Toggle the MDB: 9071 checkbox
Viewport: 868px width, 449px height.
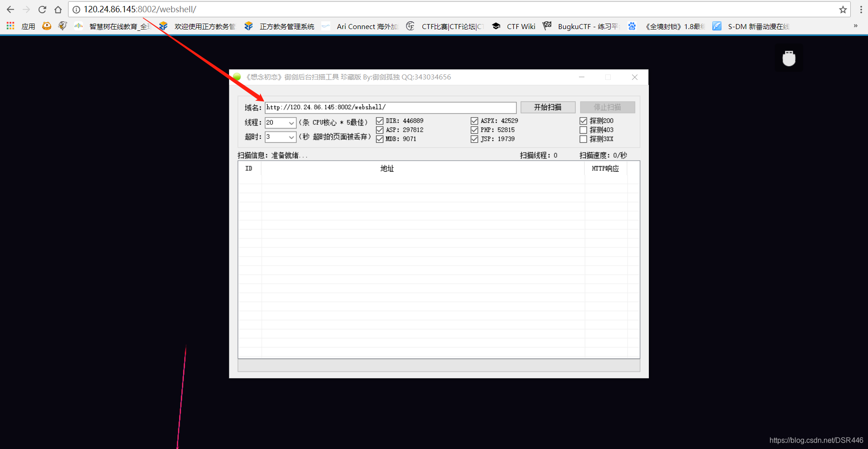380,139
